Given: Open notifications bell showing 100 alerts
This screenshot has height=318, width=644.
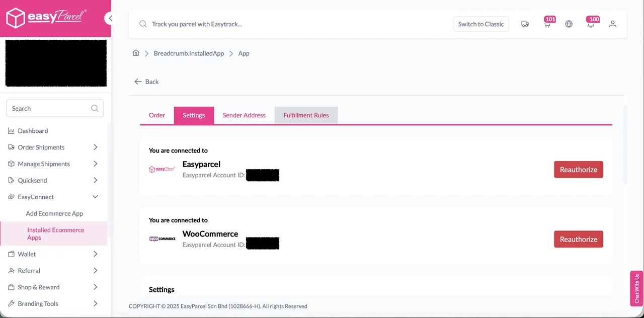Looking at the screenshot, I should click(591, 24).
